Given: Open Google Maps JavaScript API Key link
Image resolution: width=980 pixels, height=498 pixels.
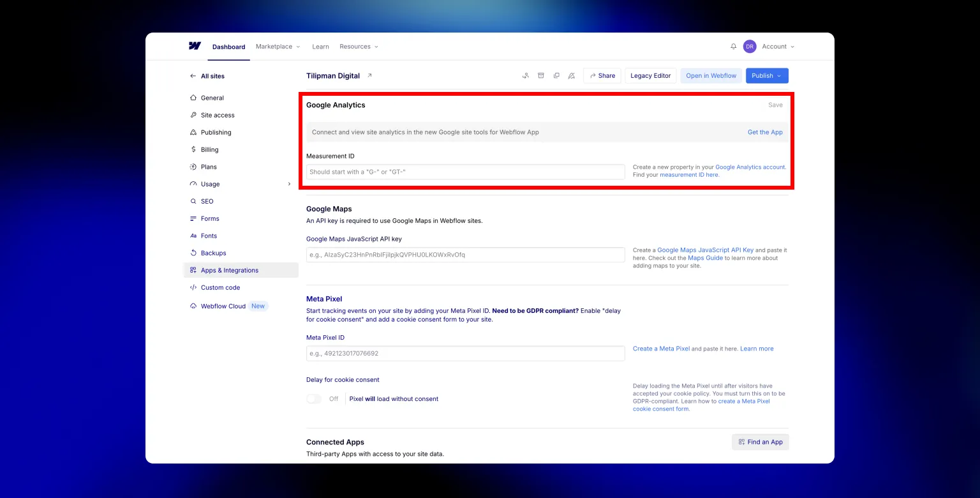Looking at the screenshot, I should (x=706, y=250).
